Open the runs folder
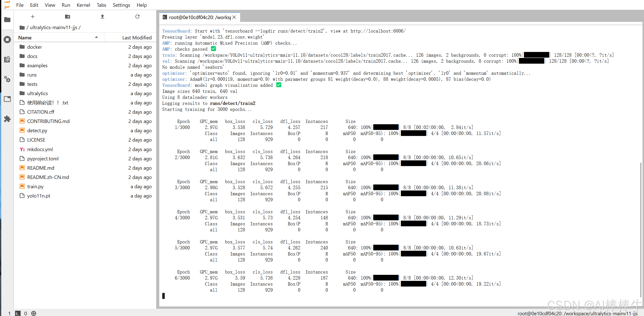This screenshot has width=644, height=316. [x=32, y=75]
